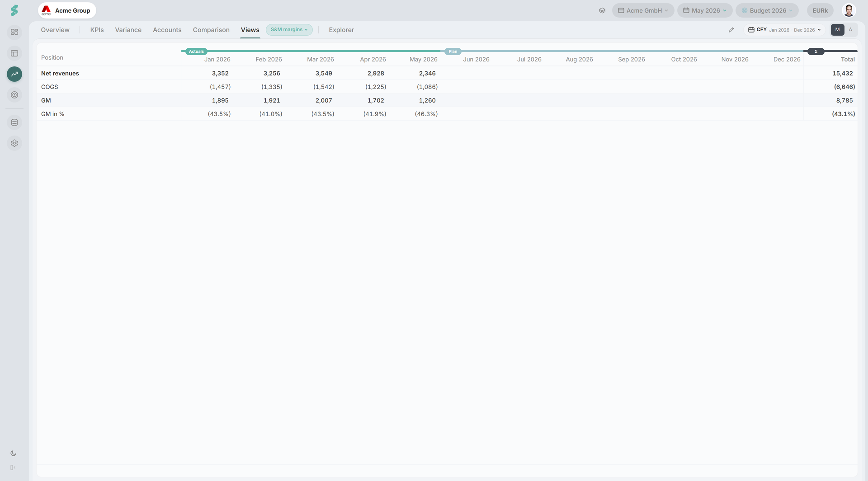
Task: Open the Variance tab
Action: pyautogui.click(x=128, y=30)
